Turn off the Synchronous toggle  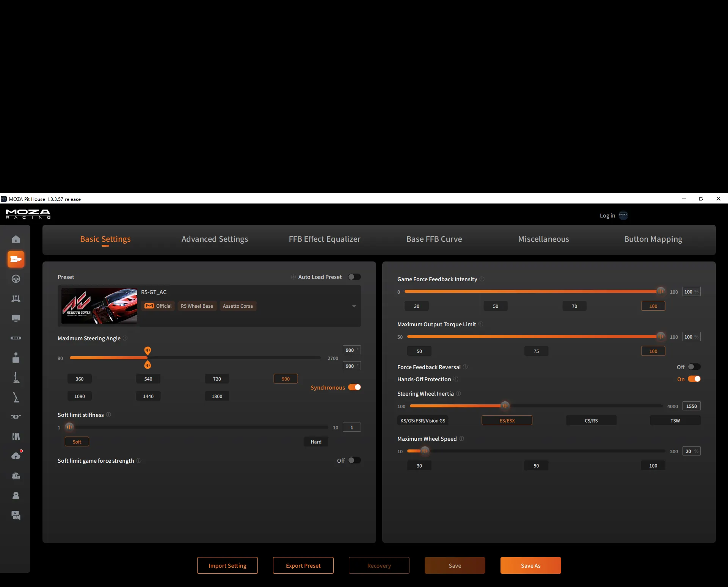click(x=355, y=387)
